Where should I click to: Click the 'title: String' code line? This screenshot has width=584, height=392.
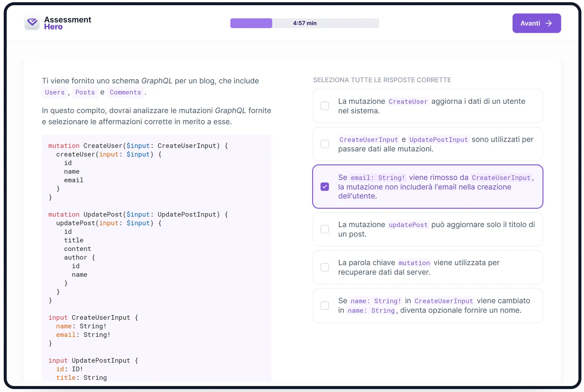click(x=82, y=377)
